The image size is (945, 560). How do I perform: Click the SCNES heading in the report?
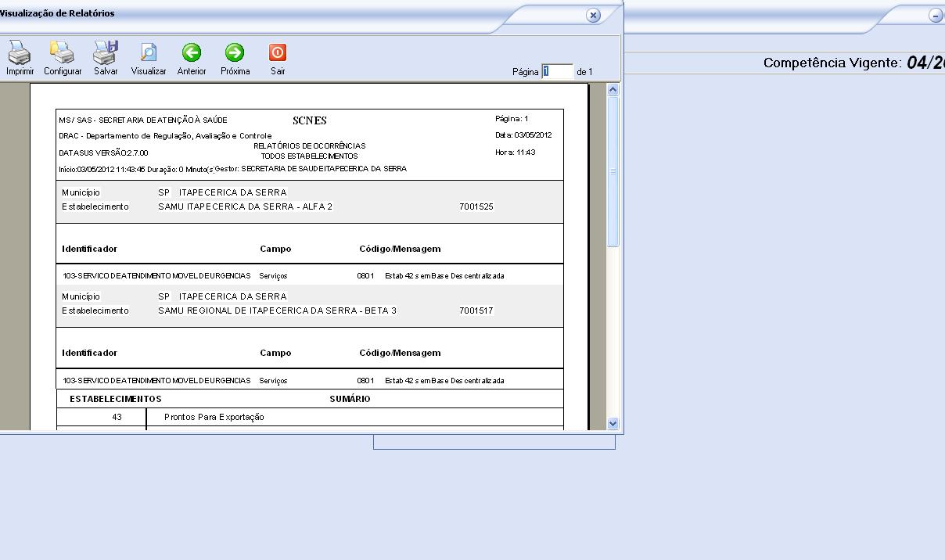(x=310, y=120)
